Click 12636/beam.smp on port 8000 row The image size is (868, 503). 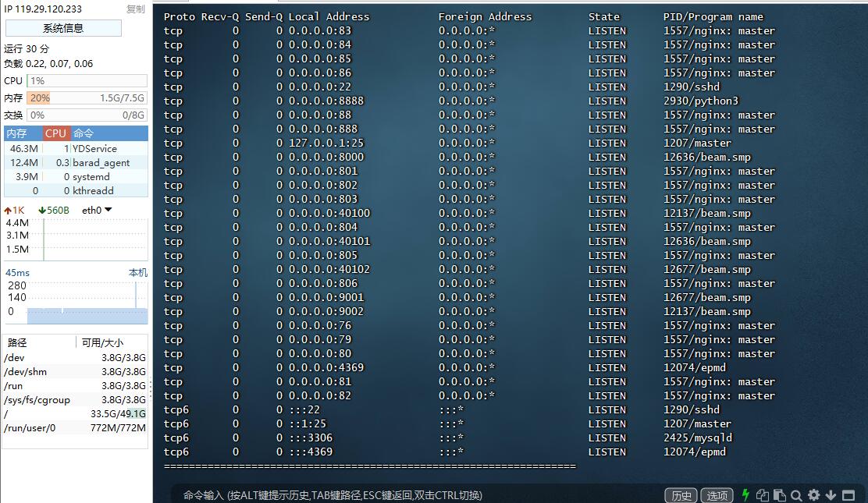click(707, 158)
